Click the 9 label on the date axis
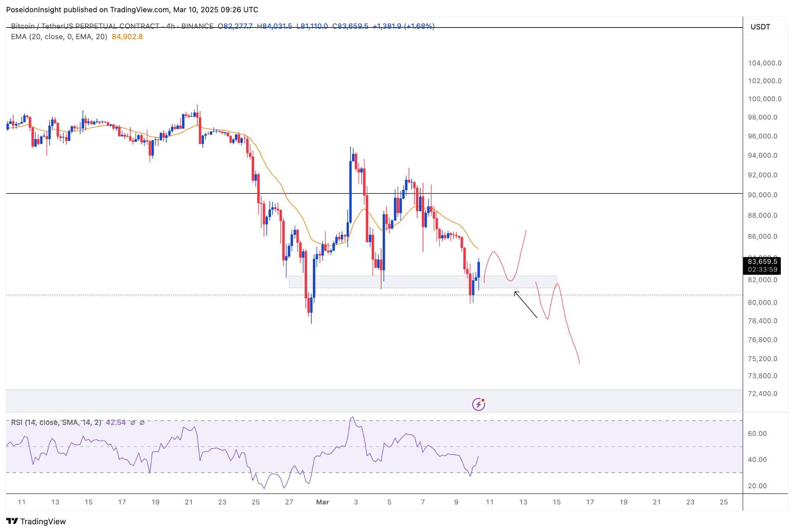Image resolution: width=794 pixels, height=532 pixels. (x=456, y=502)
